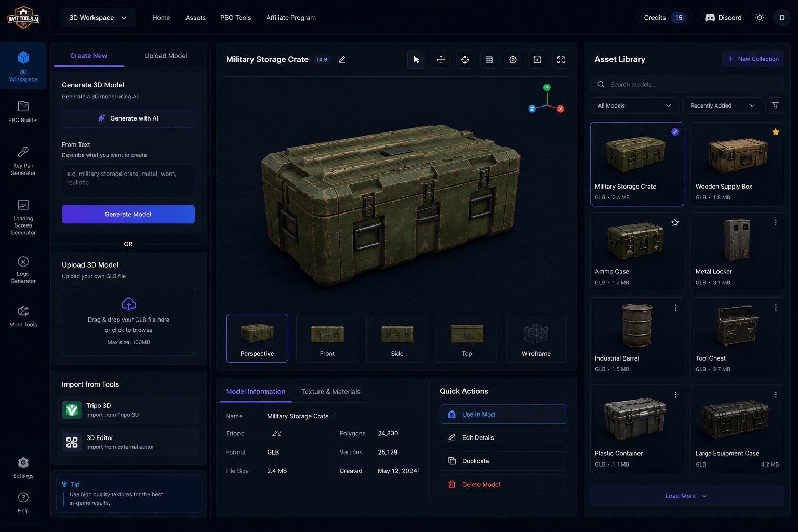Import from Tripo 3D
Viewport: 798px width, 532px height.
[x=128, y=410]
